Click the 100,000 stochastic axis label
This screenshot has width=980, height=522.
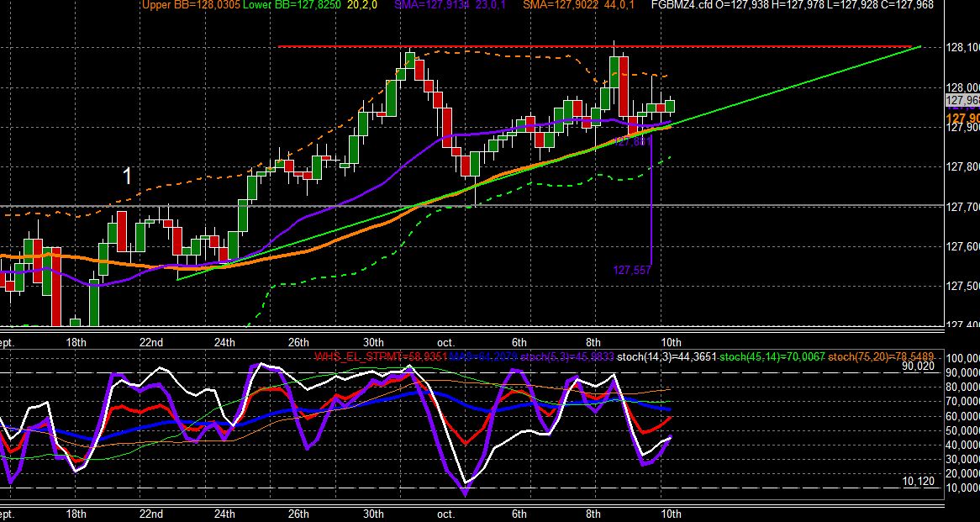tap(963, 358)
